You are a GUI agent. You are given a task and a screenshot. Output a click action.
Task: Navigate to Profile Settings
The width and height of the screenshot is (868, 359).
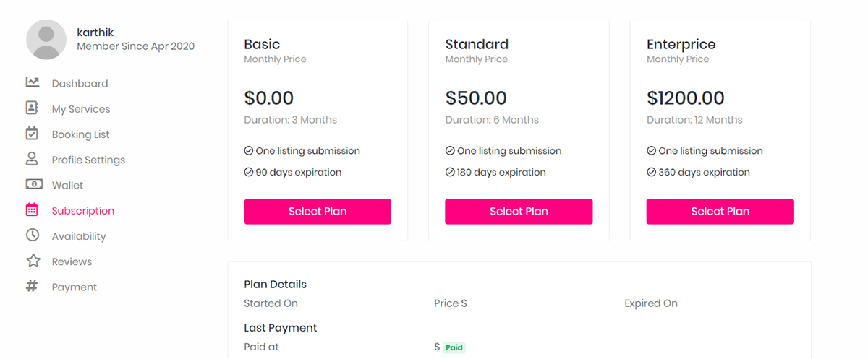tap(88, 160)
